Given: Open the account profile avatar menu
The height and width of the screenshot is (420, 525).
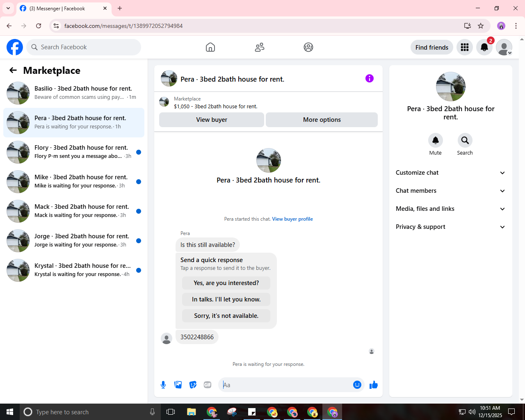Looking at the screenshot, I should coord(504,47).
